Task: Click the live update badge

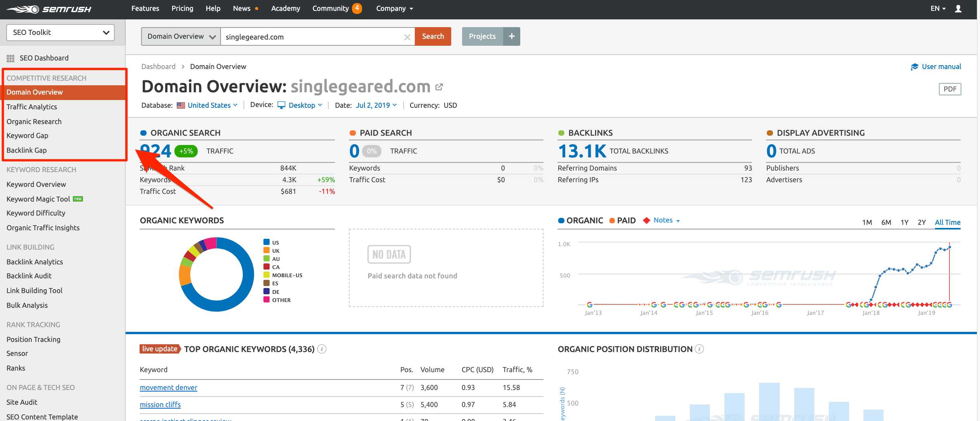Action: pyautogui.click(x=160, y=349)
